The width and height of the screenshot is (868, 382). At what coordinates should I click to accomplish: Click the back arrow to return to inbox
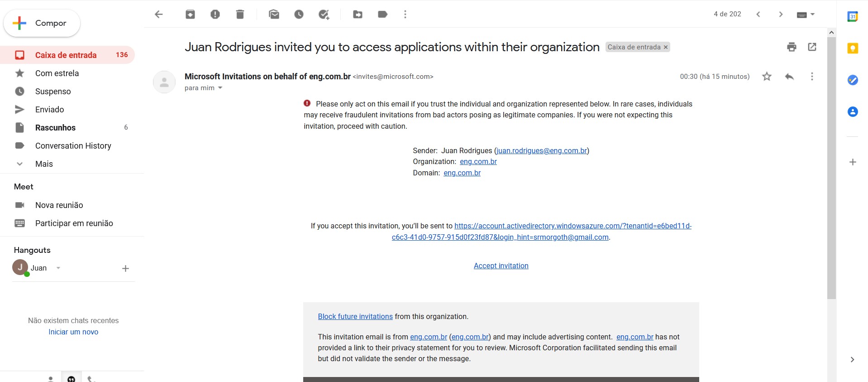click(159, 15)
